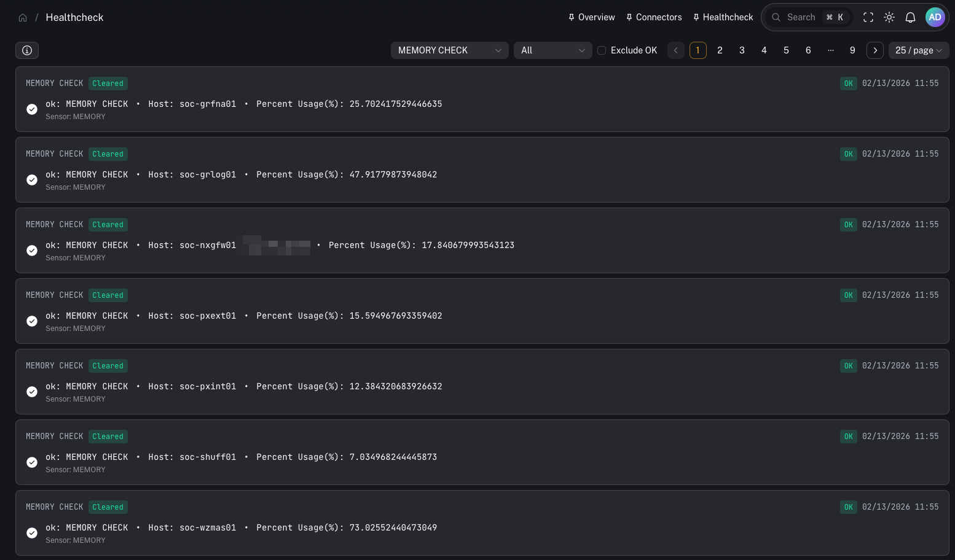Click the green checkmark on the soc-grfna01 alert

(32, 109)
